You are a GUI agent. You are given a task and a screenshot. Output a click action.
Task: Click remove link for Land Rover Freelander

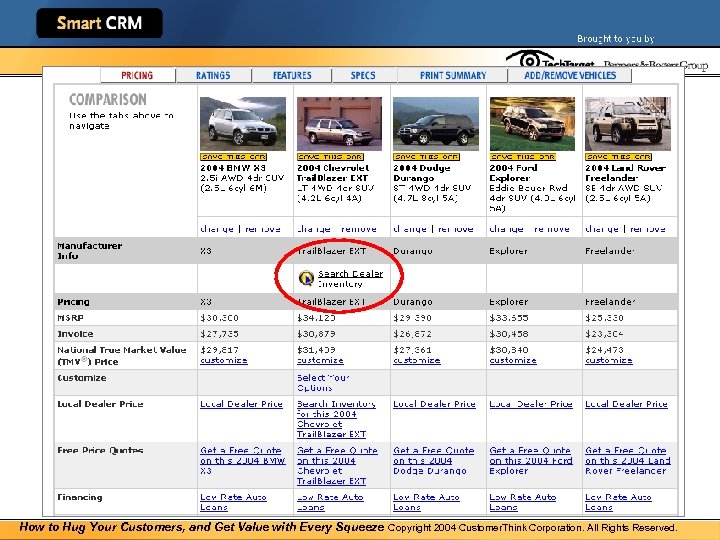[x=647, y=229]
